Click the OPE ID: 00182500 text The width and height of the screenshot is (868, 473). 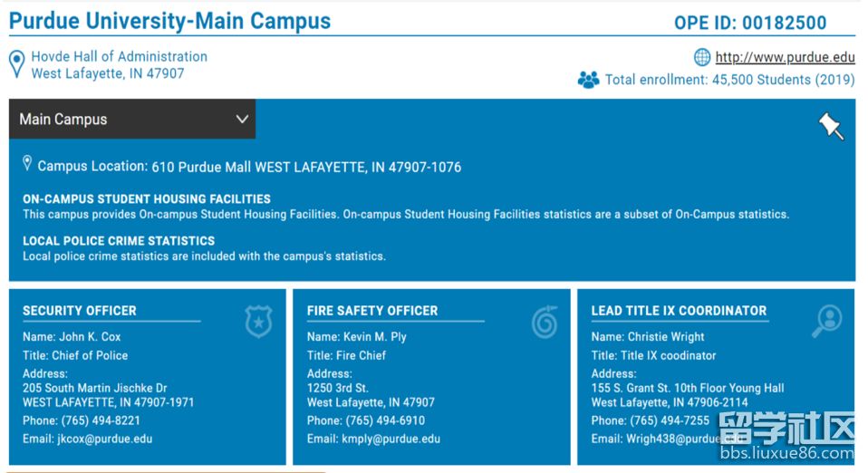coord(750,24)
